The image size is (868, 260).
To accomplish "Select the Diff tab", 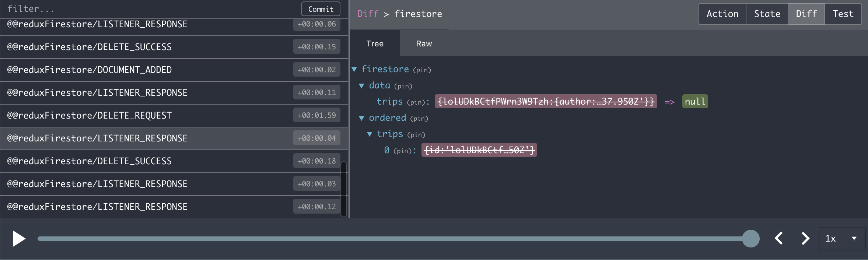I will click(806, 14).
